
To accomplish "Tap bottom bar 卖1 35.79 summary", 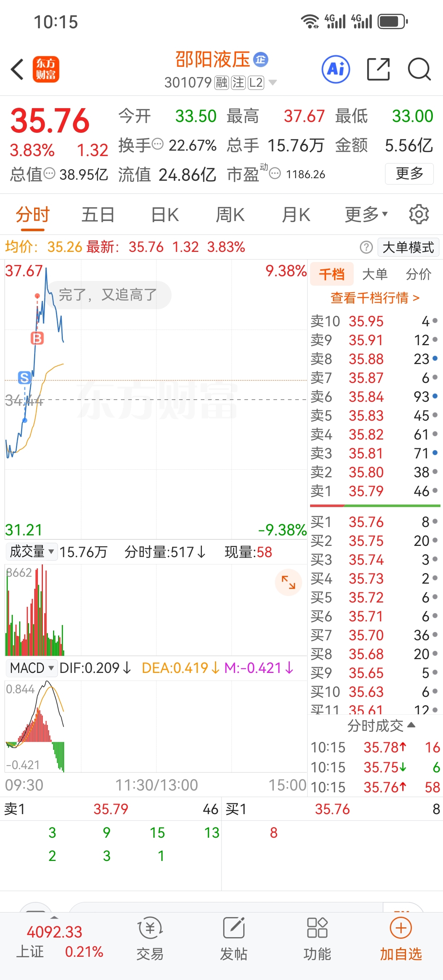I will (111, 809).
